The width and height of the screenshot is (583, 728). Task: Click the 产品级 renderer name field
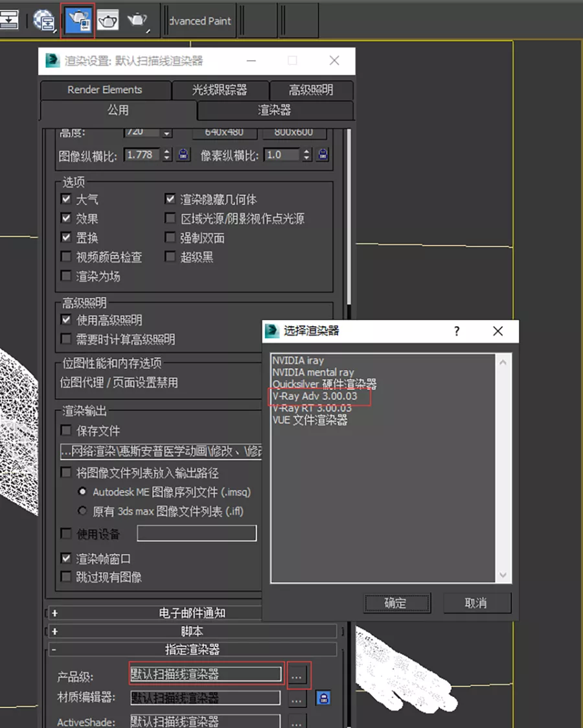click(x=205, y=674)
